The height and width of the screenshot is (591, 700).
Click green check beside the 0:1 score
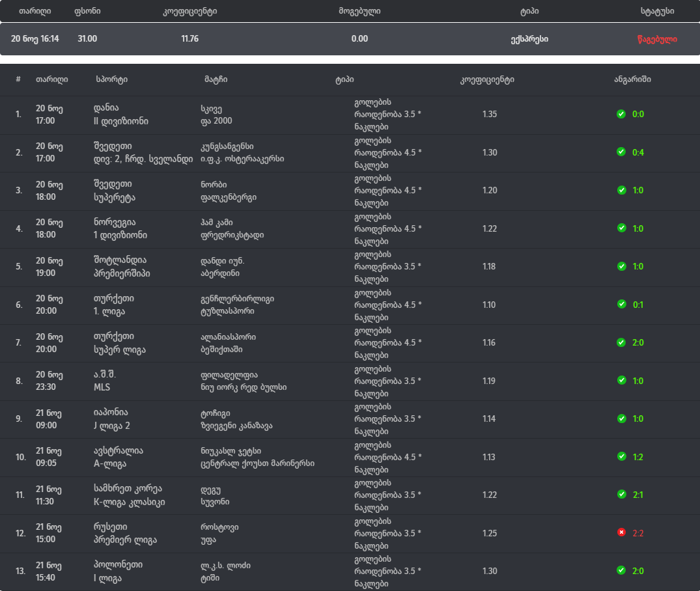click(x=621, y=304)
